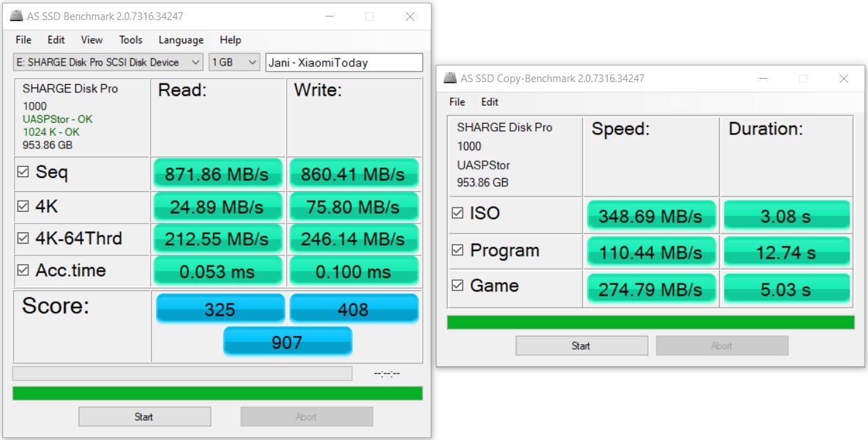Image resolution: width=868 pixels, height=440 pixels.
Task: Click the Copy-Benchmark window title icon
Action: coord(450,78)
